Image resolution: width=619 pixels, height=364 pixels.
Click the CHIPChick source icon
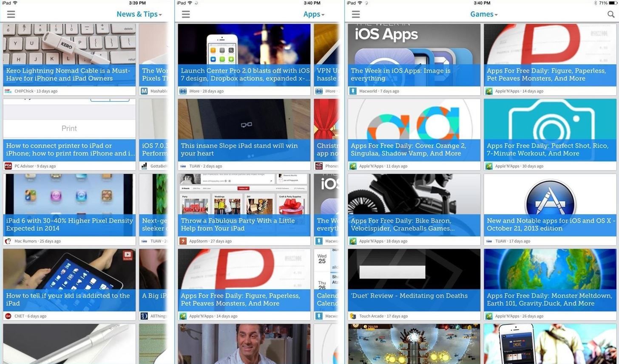pos(8,90)
